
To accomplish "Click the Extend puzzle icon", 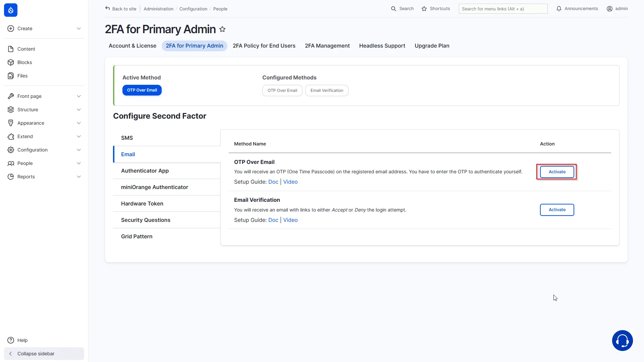I will tap(11, 136).
